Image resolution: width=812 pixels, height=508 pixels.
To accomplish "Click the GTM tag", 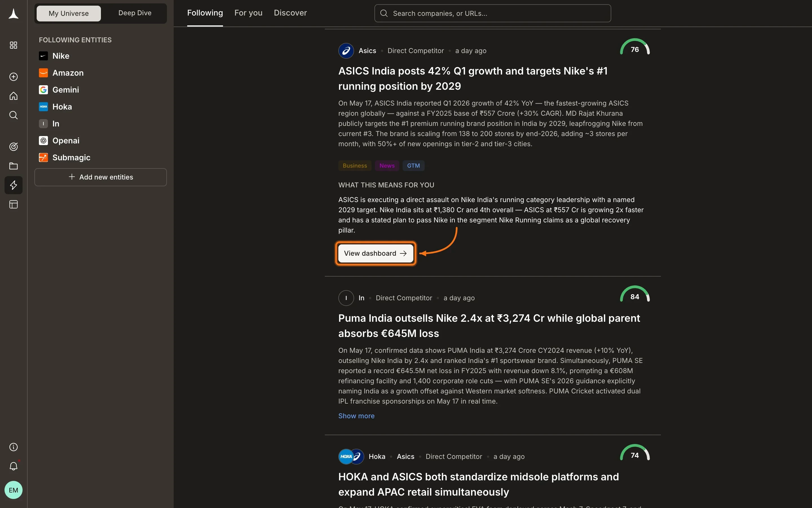I will click(413, 166).
